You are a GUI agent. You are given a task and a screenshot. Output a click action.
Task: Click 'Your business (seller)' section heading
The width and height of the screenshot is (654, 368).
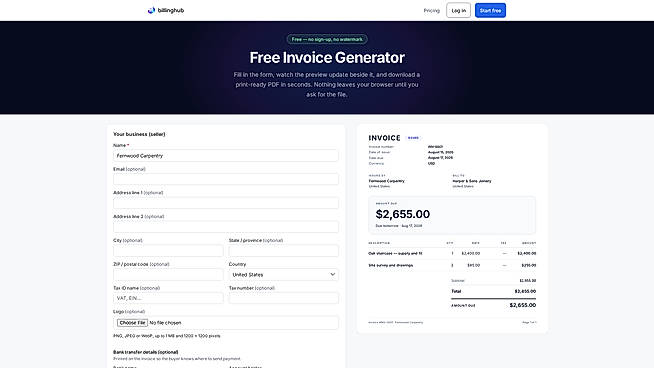139,134
